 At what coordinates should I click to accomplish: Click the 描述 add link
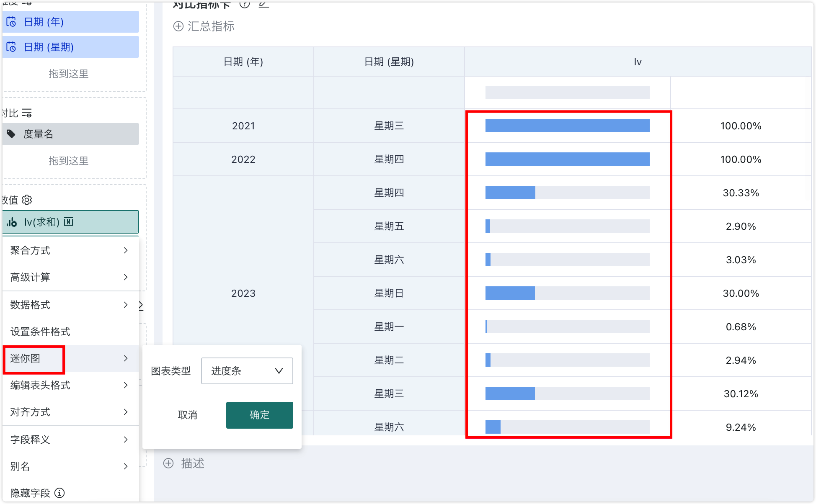pyautogui.click(x=184, y=463)
